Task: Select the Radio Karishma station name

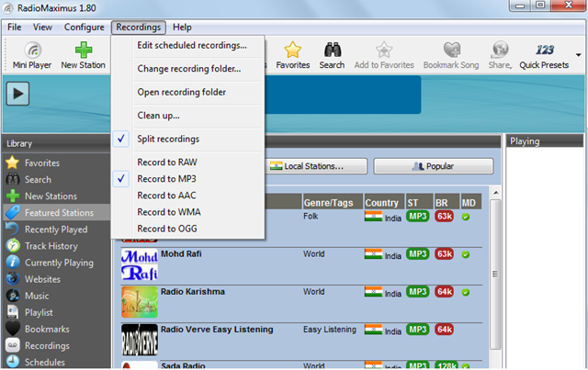Action: (x=193, y=292)
